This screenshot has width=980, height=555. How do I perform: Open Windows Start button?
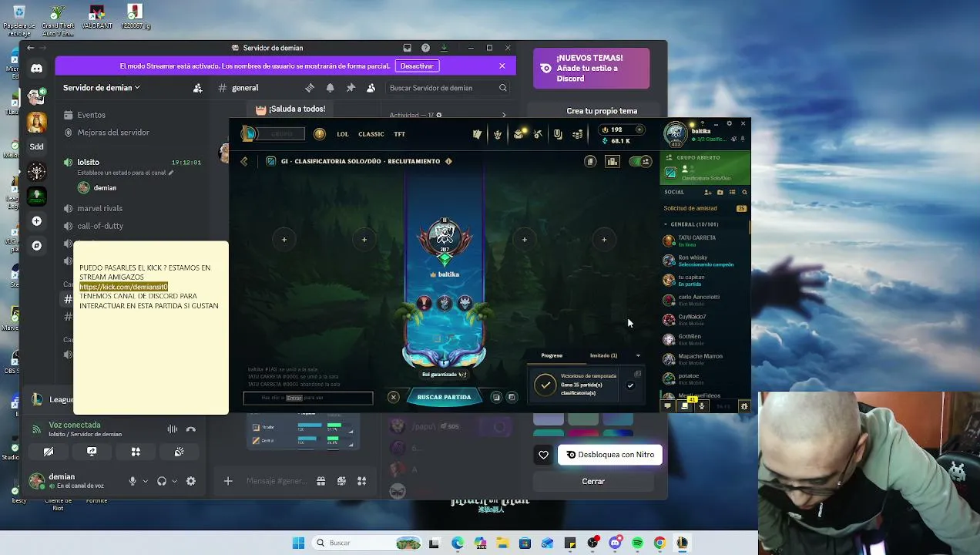click(298, 543)
